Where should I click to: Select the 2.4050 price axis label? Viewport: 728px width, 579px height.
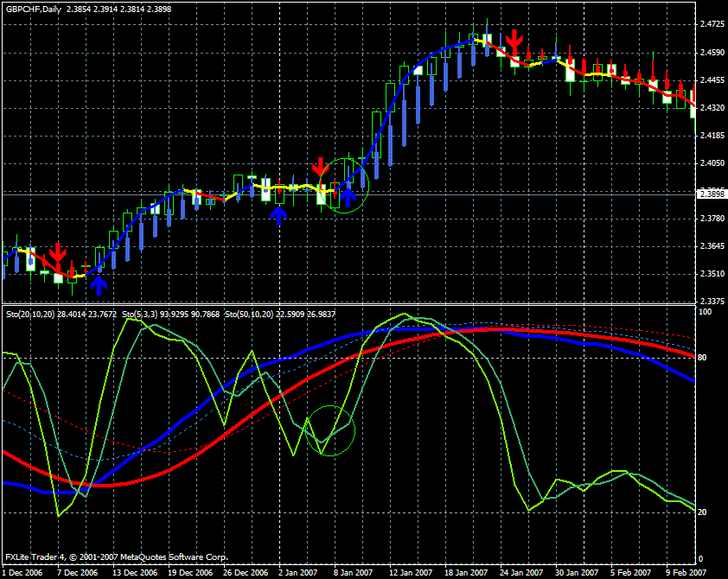712,162
